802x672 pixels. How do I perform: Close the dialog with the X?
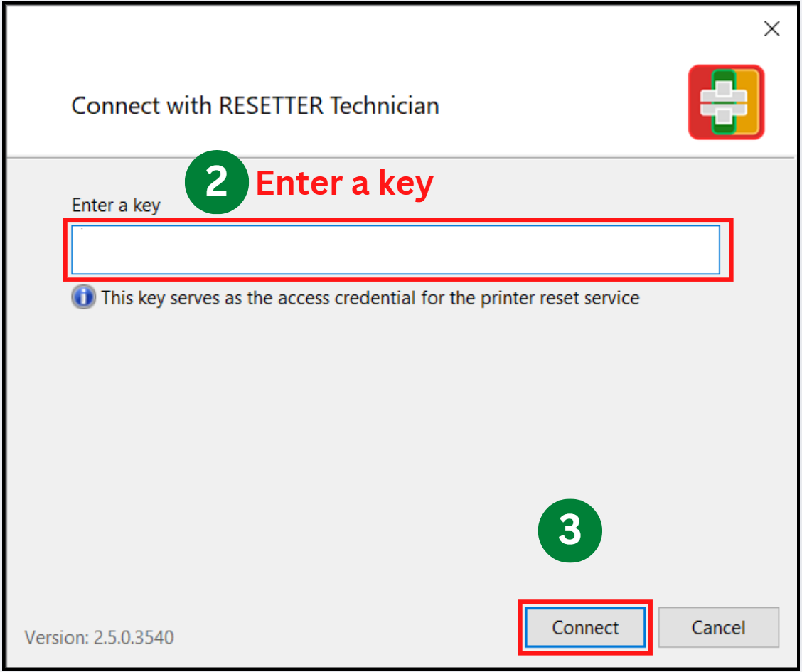[771, 29]
